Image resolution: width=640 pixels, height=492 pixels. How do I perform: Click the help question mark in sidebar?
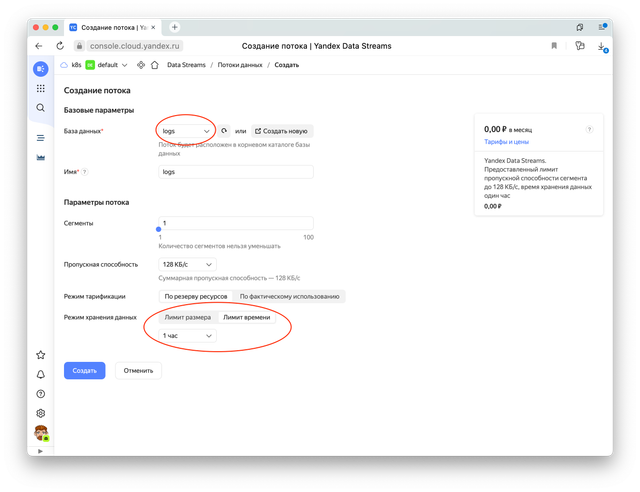[40, 394]
